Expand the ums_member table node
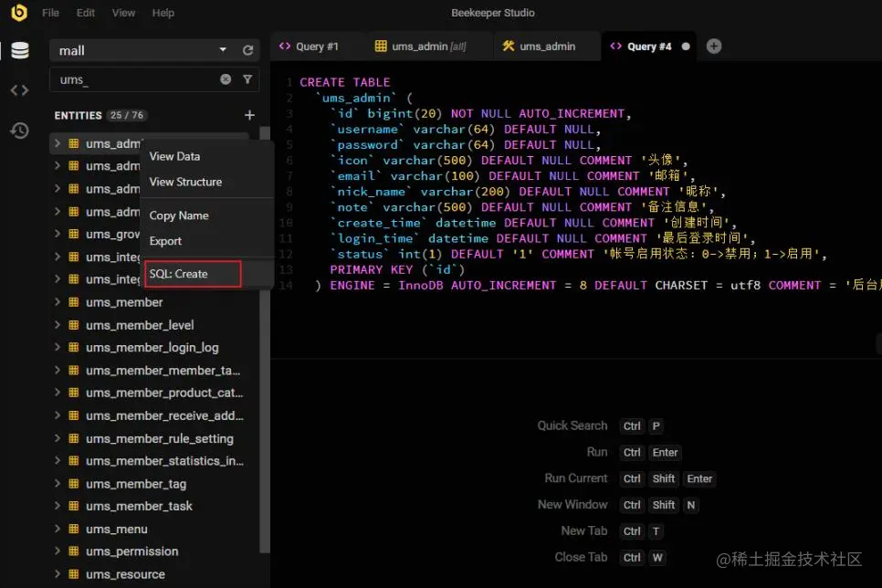This screenshot has width=882, height=588. (57, 302)
